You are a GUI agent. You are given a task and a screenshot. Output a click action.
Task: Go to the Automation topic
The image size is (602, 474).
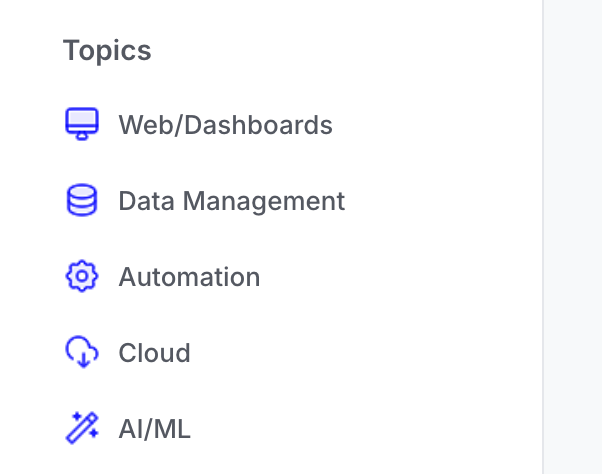coord(189,277)
